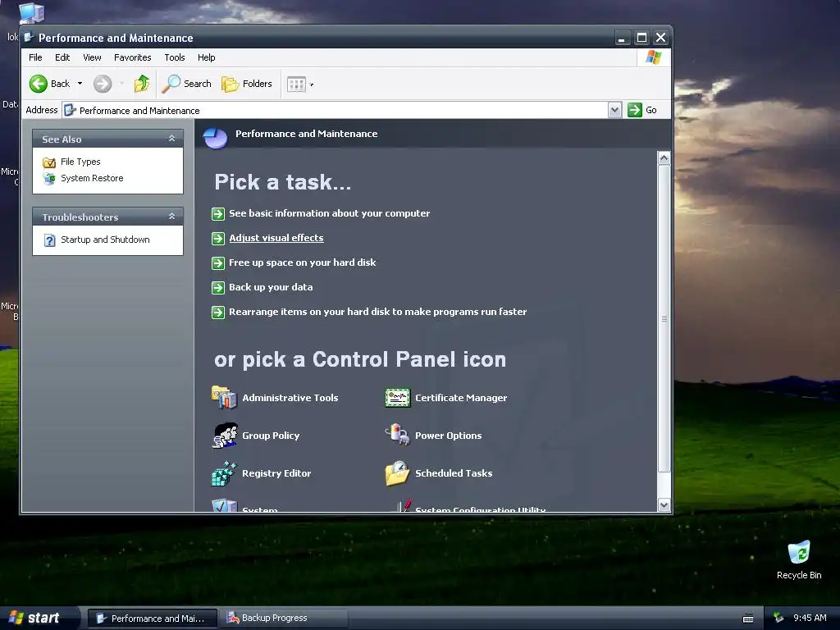Click arrow icon beside Rearrange items task

218,313
